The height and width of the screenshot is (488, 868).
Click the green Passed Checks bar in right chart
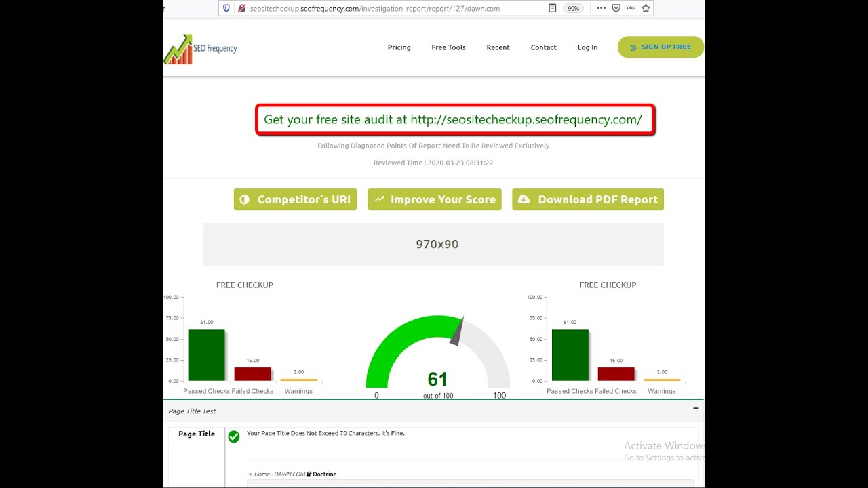pos(570,355)
